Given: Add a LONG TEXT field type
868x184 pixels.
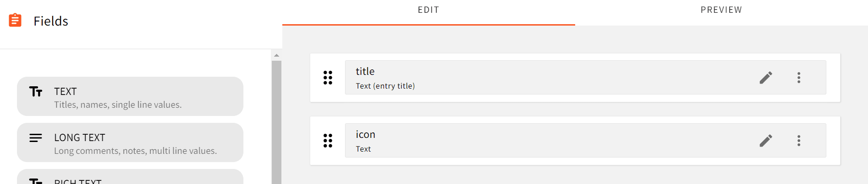Looking at the screenshot, I should pyautogui.click(x=130, y=142).
